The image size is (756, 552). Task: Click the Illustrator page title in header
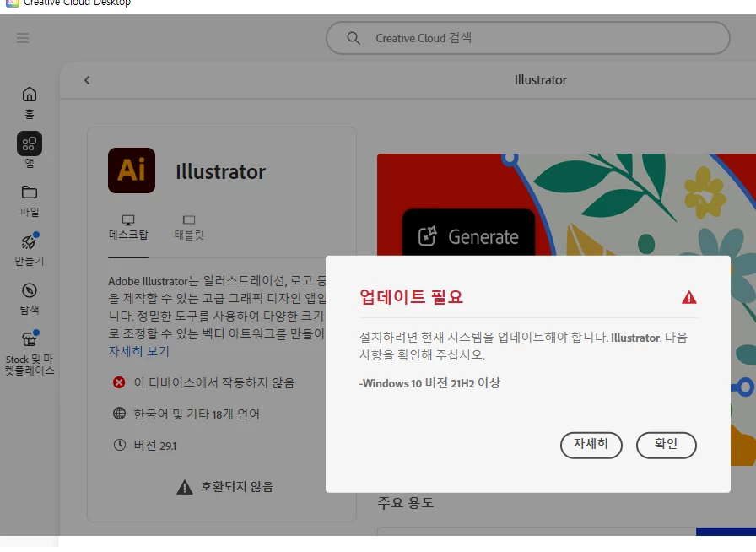pos(541,80)
